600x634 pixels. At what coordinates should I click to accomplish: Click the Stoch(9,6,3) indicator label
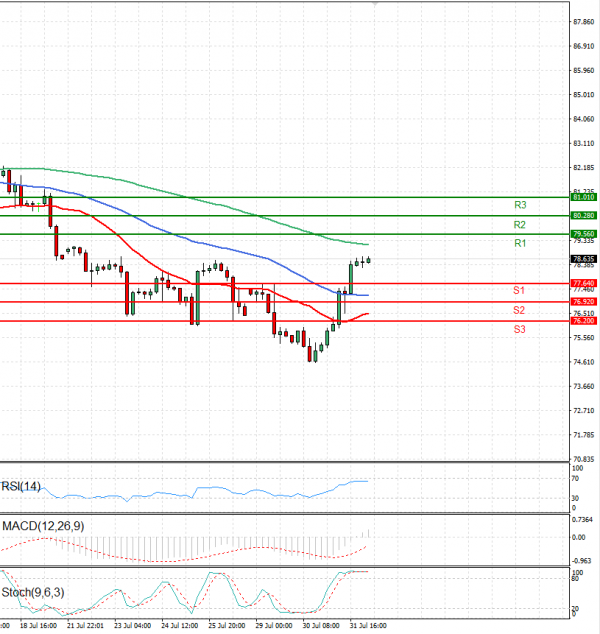[33, 593]
